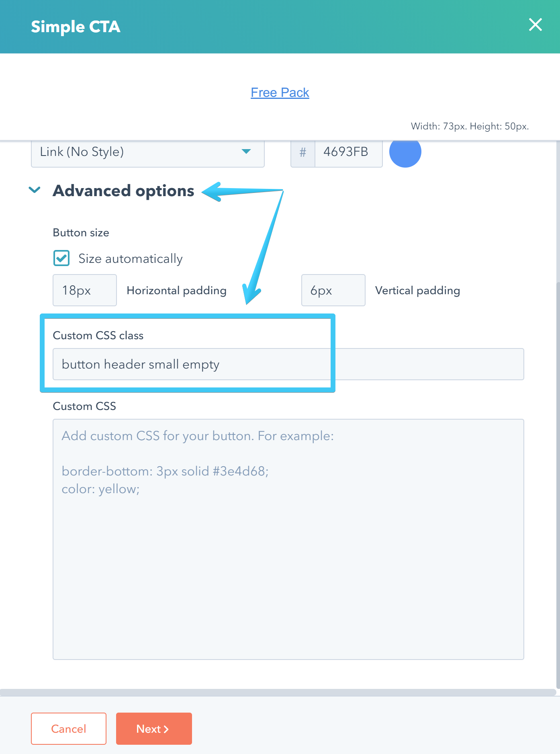Click the chevron arrow next to Next button

pyautogui.click(x=167, y=728)
